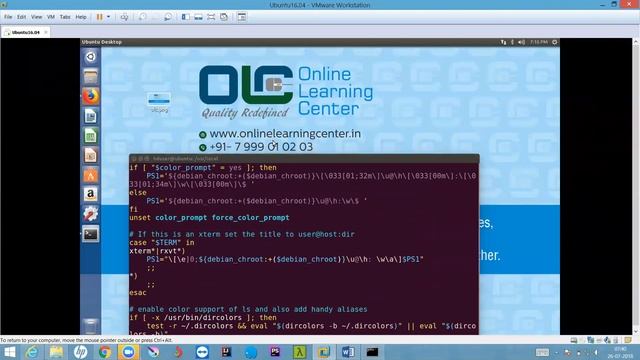Click the www.onlinelearningcenter.in wallpaper text
Image resolution: width=640 pixels, height=360 pixels.
[285, 133]
